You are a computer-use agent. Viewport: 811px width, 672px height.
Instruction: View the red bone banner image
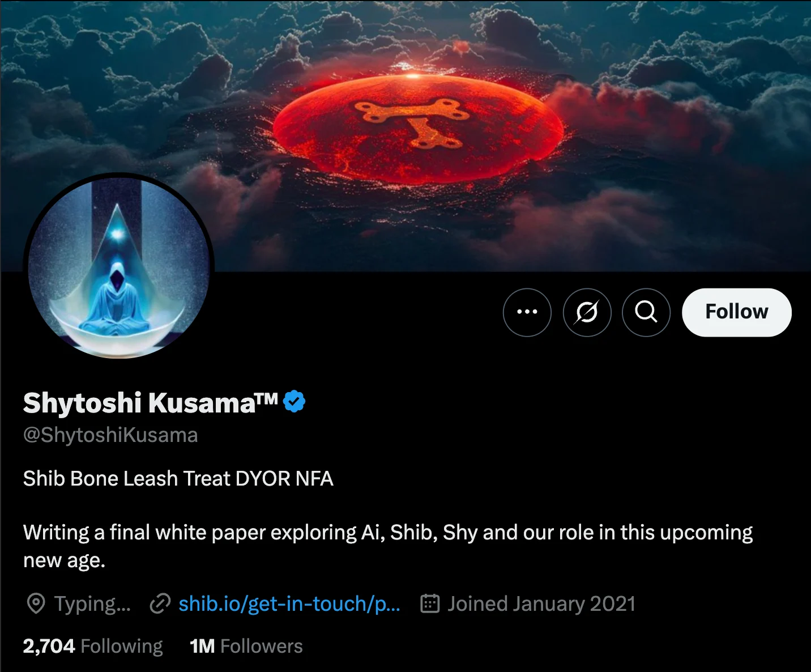(405, 136)
